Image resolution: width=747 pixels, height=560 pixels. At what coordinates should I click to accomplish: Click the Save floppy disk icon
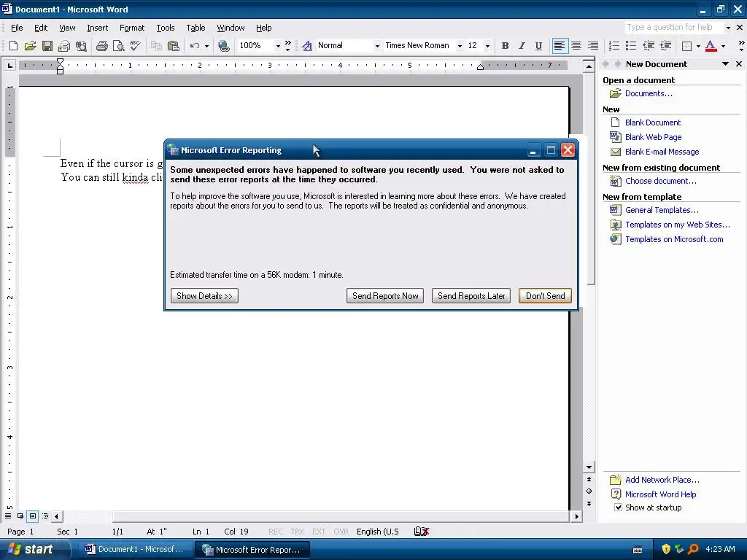tap(47, 46)
